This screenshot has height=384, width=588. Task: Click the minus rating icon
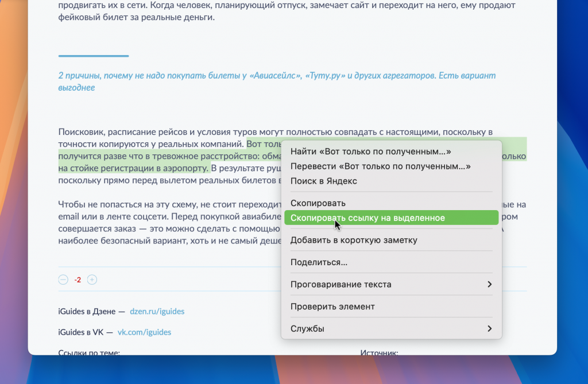tap(63, 280)
